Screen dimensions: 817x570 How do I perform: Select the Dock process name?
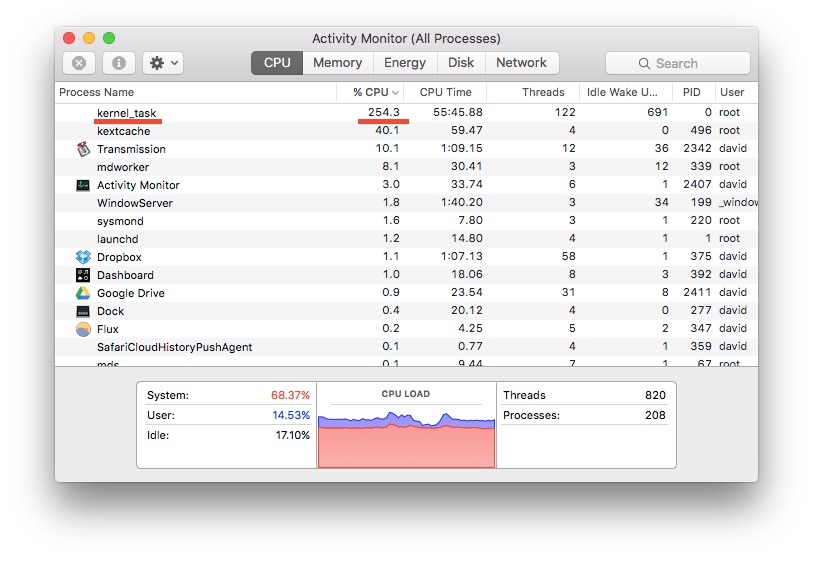point(110,311)
